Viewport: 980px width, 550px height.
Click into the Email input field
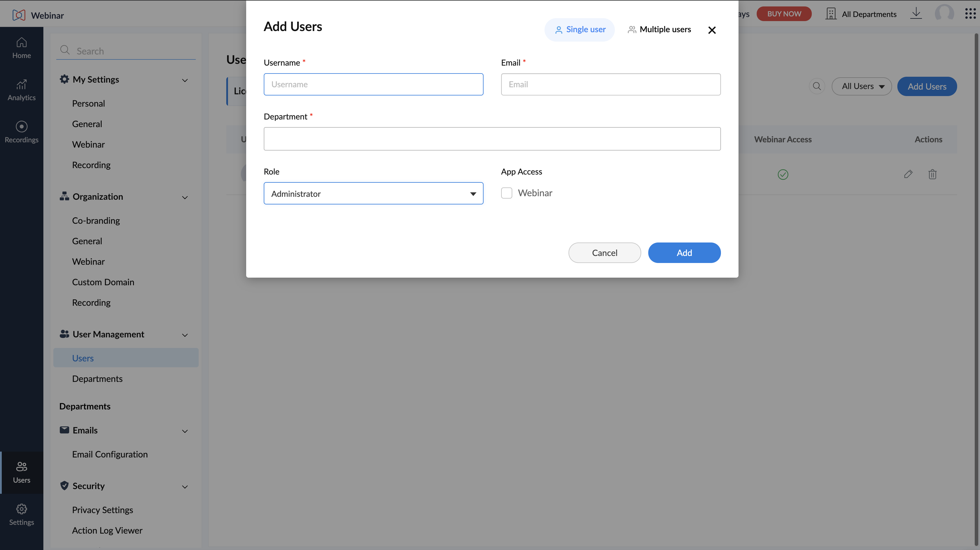click(x=611, y=84)
